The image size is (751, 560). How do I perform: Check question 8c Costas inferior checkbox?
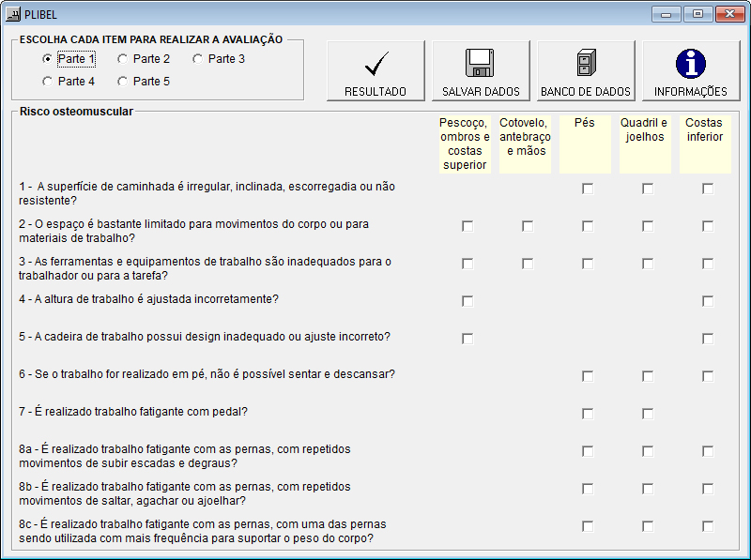tap(708, 526)
